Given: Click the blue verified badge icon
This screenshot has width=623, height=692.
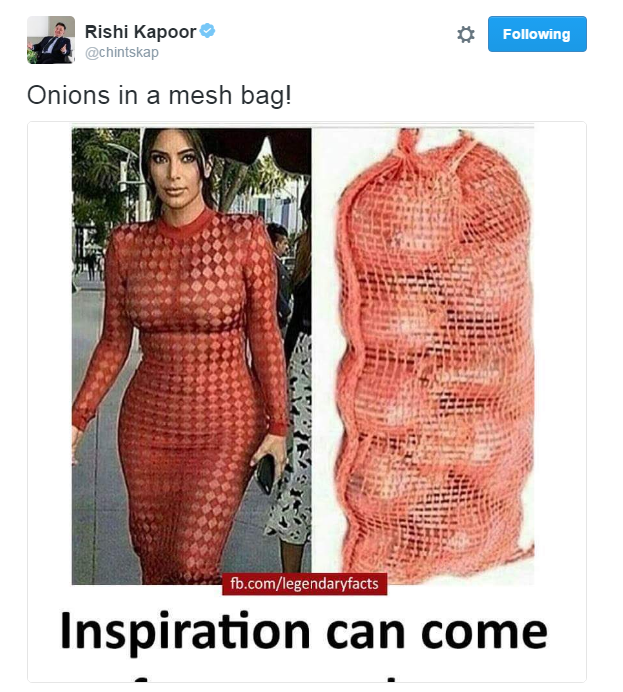Looking at the screenshot, I should point(207,31).
